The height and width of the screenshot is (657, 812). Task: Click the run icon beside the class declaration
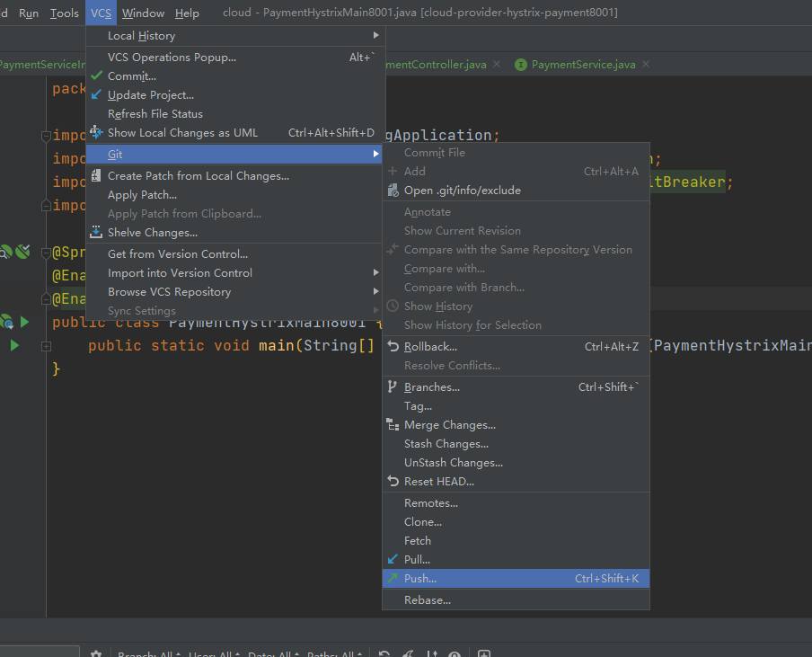pyautogui.click(x=24, y=322)
